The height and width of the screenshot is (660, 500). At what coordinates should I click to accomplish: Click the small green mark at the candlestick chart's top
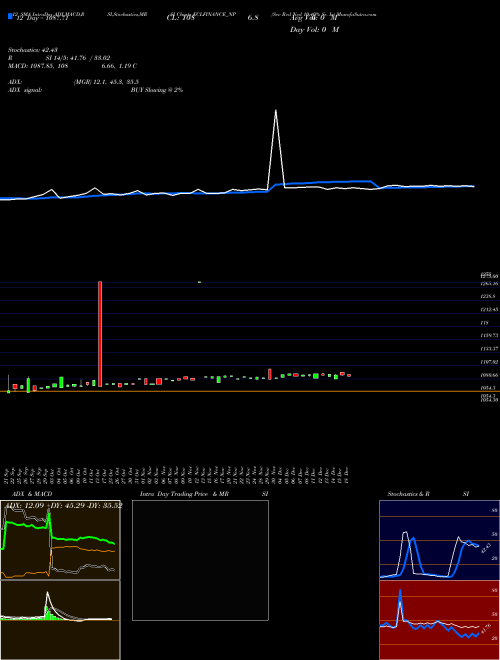(x=199, y=282)
